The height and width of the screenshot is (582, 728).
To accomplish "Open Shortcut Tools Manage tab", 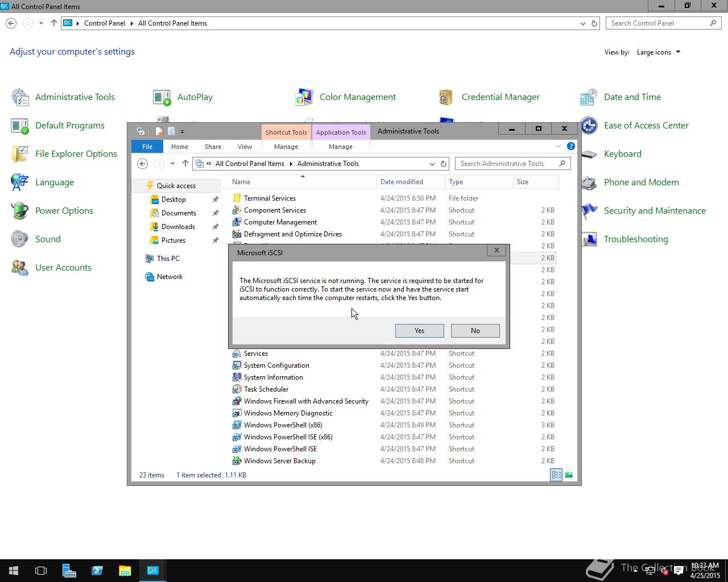I will point(286,147).
